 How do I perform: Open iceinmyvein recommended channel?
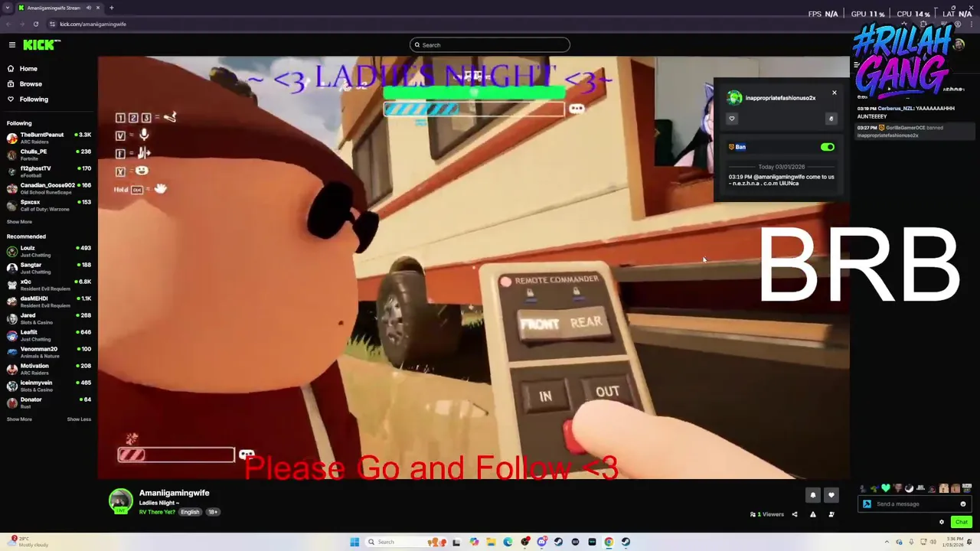point(49,386)
